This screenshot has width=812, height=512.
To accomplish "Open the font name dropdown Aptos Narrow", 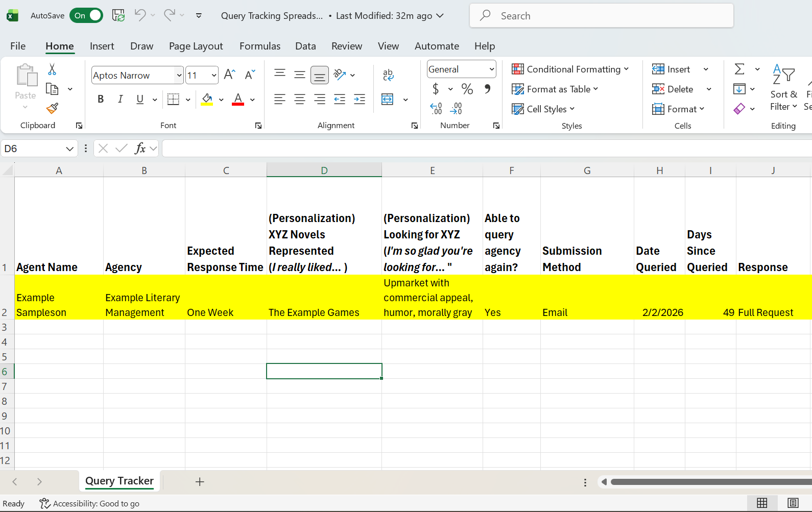I will (x=179, y=76).
